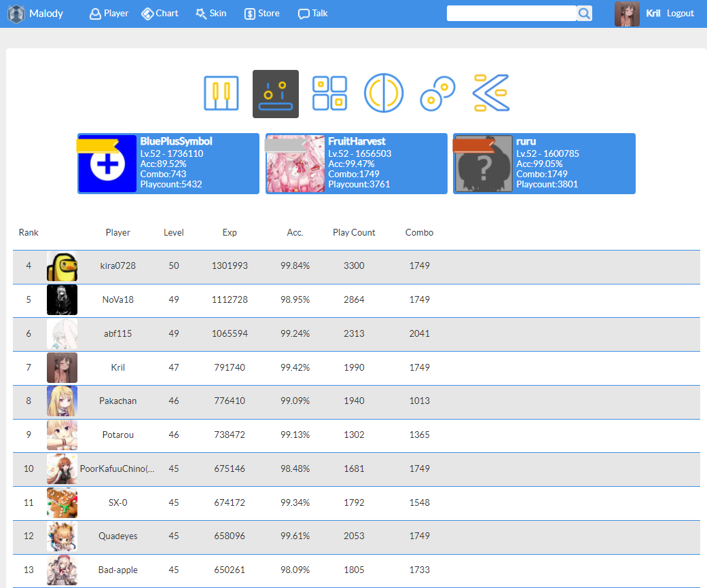
Task: Click combo value 2041
Action: (419, 333)
